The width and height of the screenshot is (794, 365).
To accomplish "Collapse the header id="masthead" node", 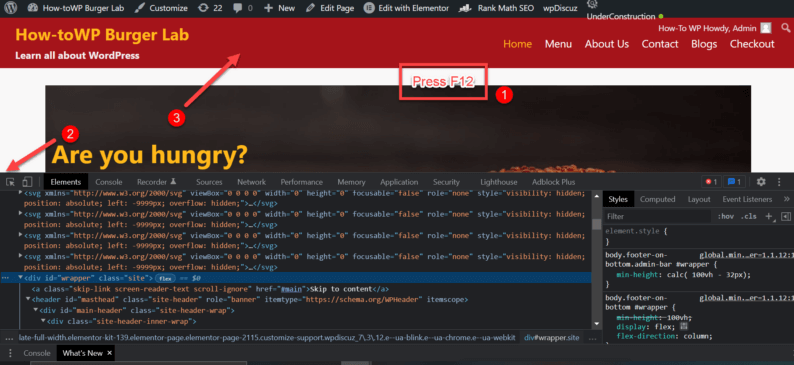I will tap(28, 300).
